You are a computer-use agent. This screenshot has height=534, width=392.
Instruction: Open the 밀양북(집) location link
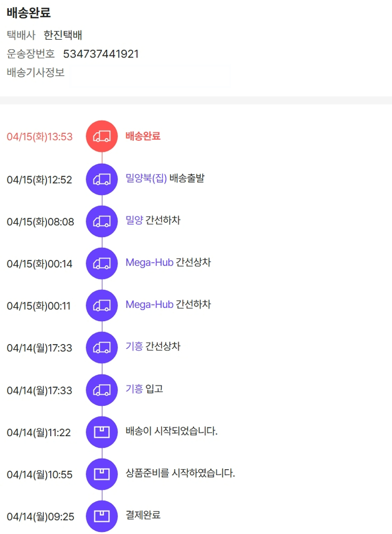pos(146,178)
